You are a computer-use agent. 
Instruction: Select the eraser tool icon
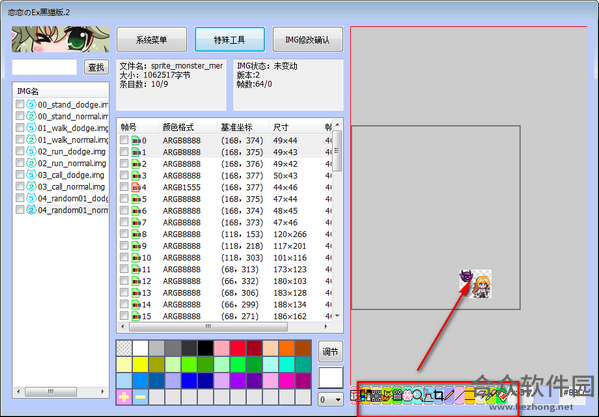pyautogui.click(x=481, y=396)
